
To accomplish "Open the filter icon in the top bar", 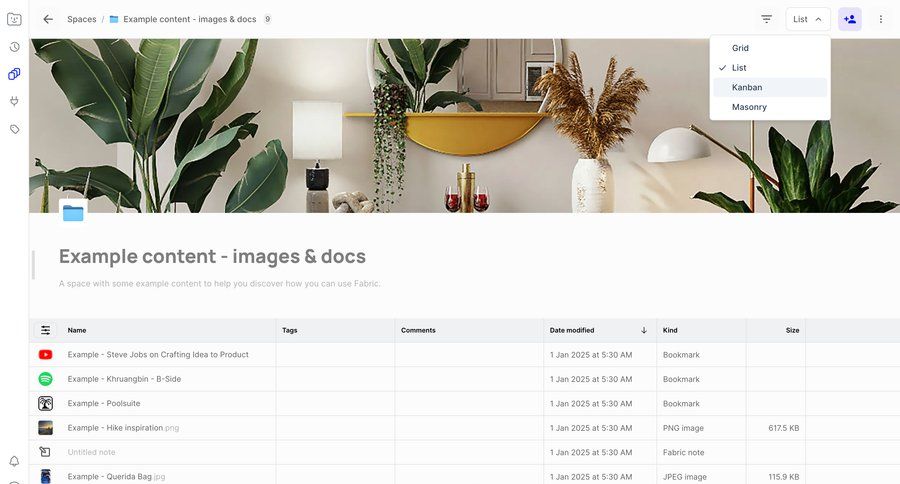I will point(766,19).
